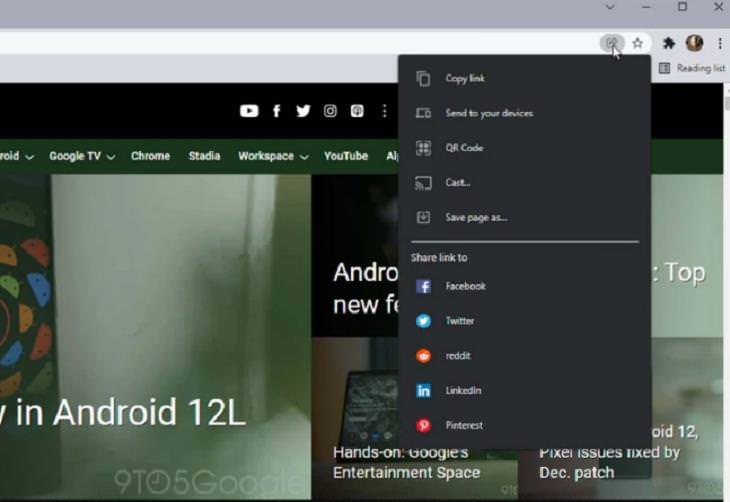This screenshot has width=730, height=502.
Task: Bookmark this page with the star icon
Action: [x=637, y=43]
